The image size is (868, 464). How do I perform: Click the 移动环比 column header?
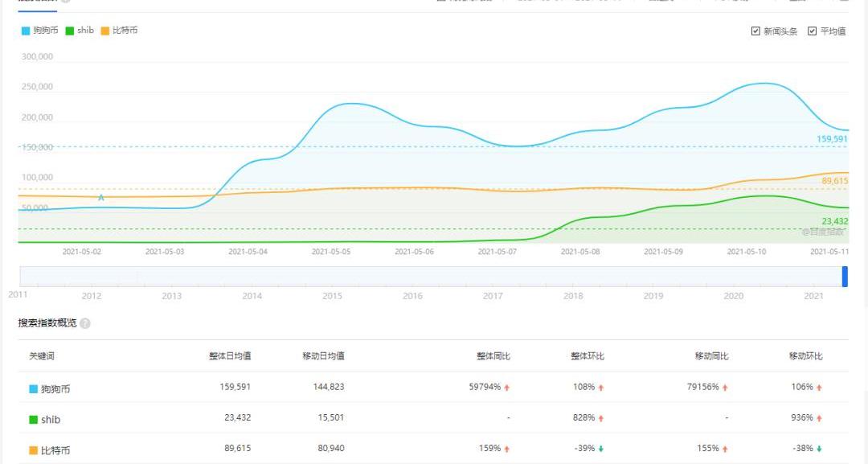(x=805, y=355)
